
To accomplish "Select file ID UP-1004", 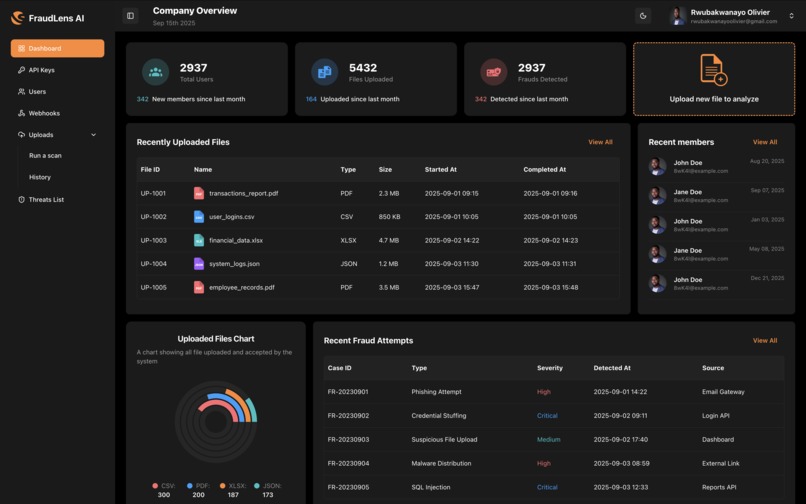I will [154, 264].
